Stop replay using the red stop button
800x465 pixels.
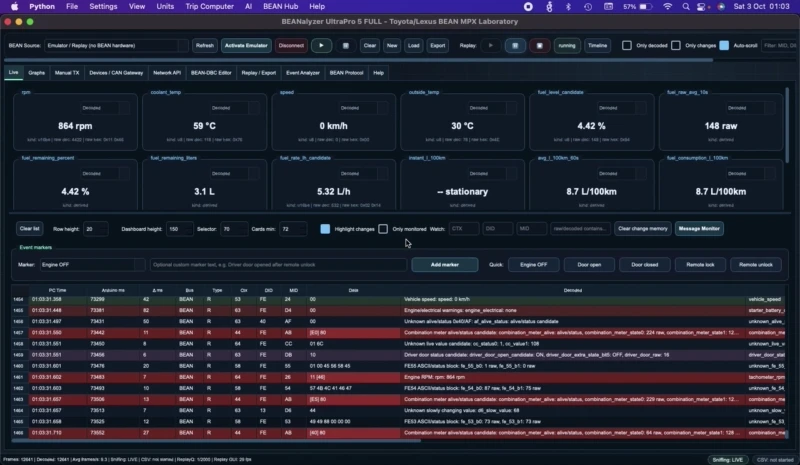click(x=539, y=45)
